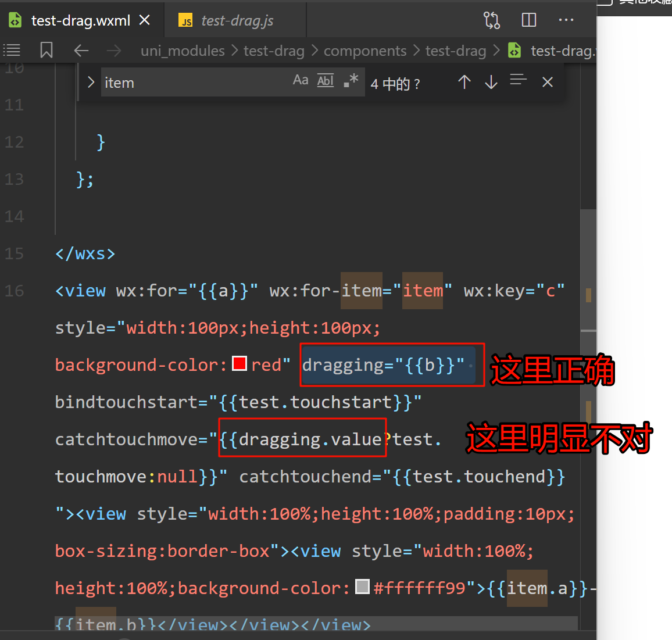The width and height of the screenshot is (672, 640).
Task: Switch to the test-drag.js tab
Action: (x=237, y=21)
